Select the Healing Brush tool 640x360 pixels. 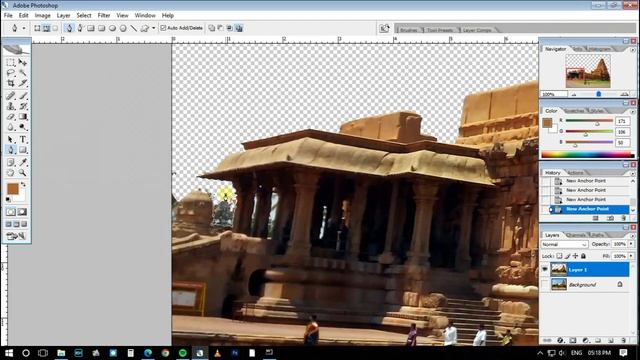tap(11, 96)
